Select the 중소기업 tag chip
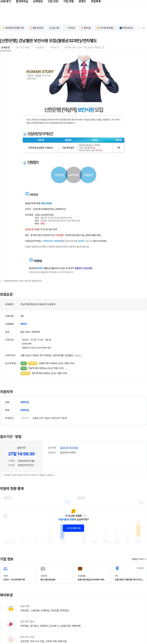The height and width of the screenshot is (644, 147). tap(54, 28)
